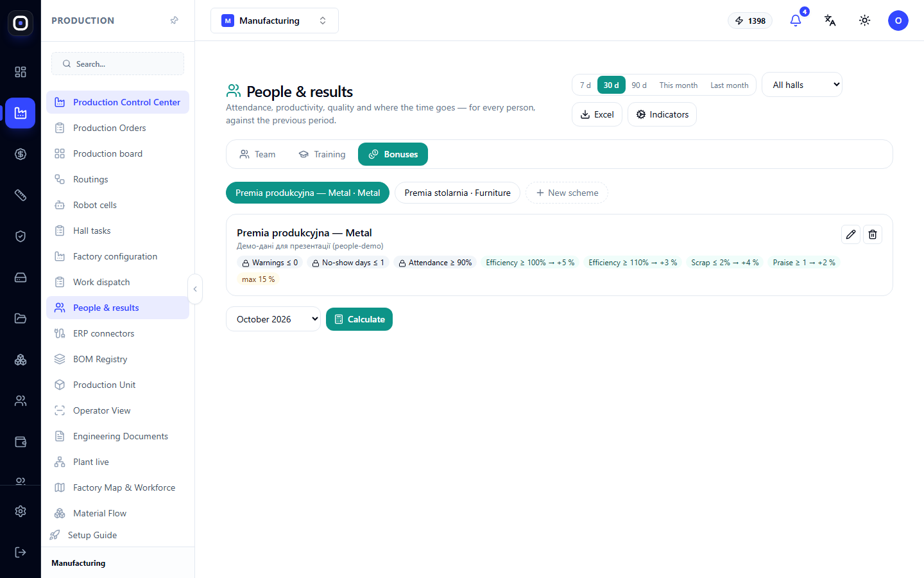The height and width of the screenshot is (578, 924).
Task: Go to Production Control Center
Action: [118, 102]
